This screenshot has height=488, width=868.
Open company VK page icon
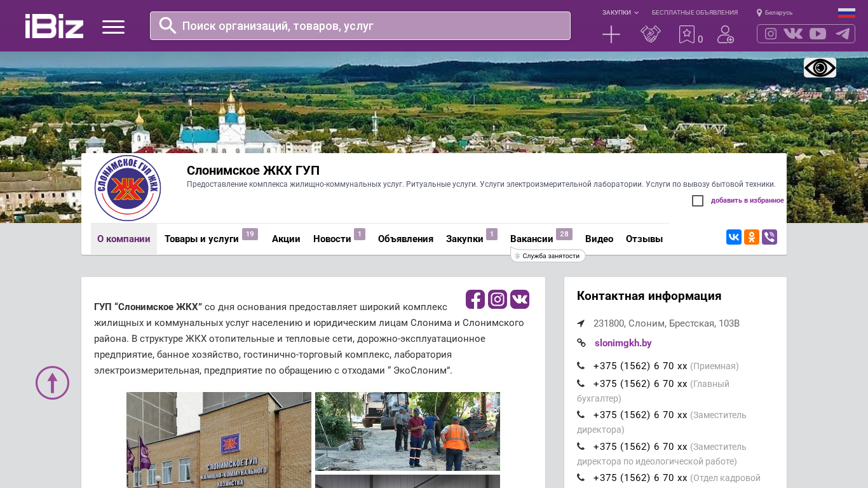(520, 299)
